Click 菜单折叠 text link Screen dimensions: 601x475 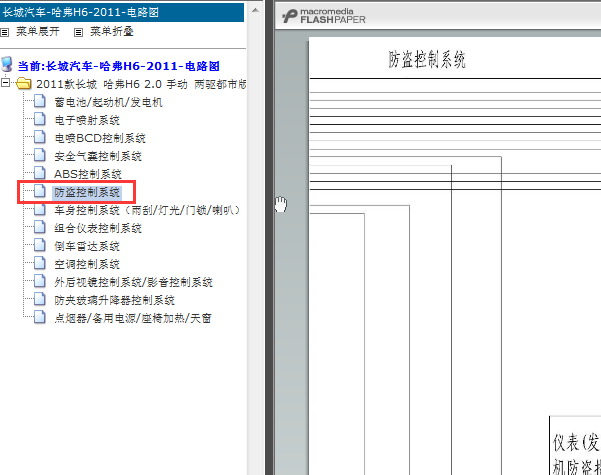pyautogui.click(x=112, y=31)
